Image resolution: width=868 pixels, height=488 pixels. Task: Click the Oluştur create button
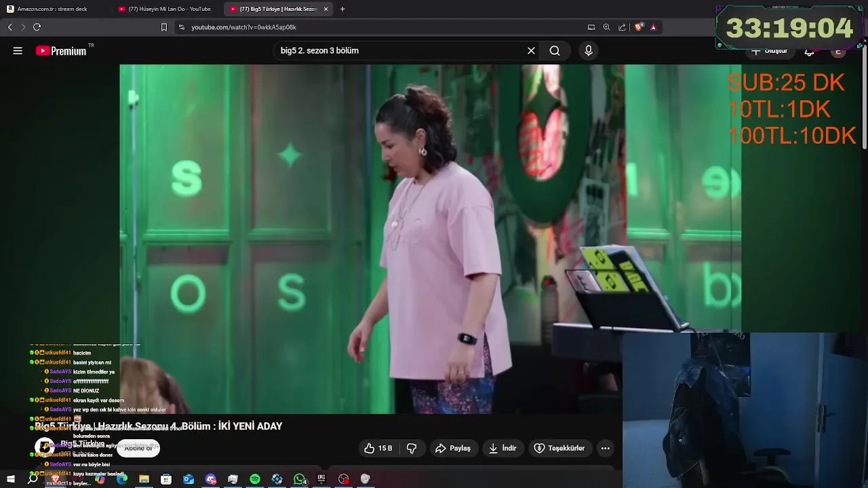(x=770, y=52)
